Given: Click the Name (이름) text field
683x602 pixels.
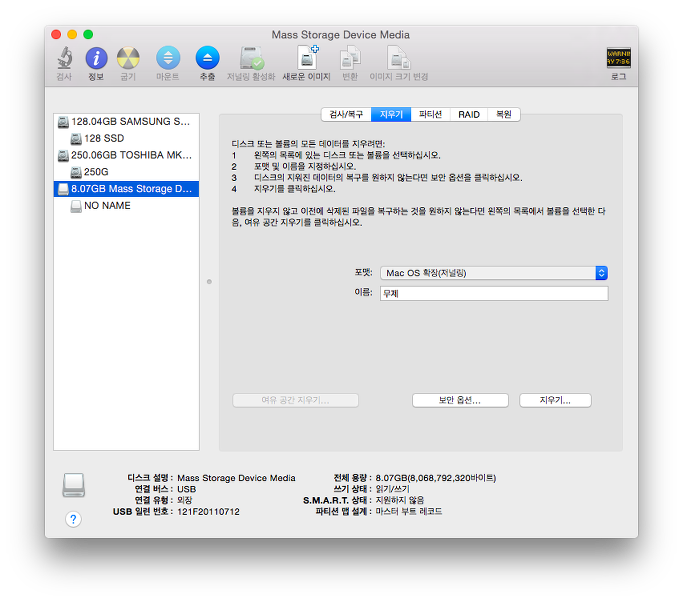Looking at the screenshot, I should pos(494,294).
